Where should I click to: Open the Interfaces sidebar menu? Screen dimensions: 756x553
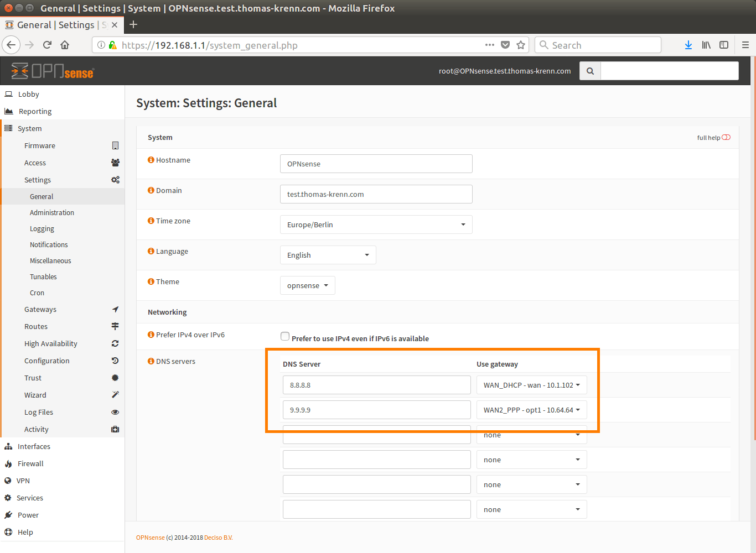tap(34, 446)
